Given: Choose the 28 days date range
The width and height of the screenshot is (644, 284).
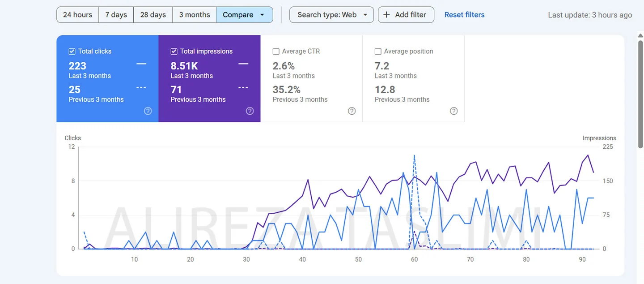Looking at the screenshot, I should (153, 15).
